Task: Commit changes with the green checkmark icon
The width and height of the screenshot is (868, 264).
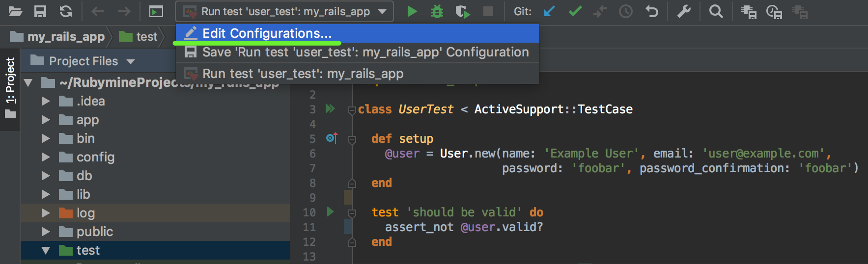Action: pos(575,11)
